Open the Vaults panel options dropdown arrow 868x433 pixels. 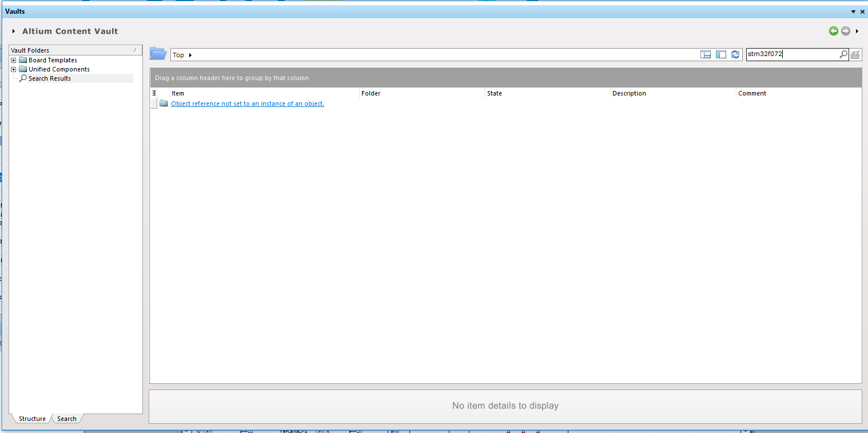tap(853, 11)
